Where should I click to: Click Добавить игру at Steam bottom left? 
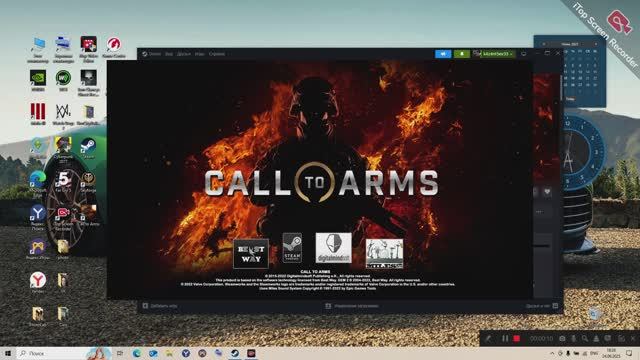160,306
